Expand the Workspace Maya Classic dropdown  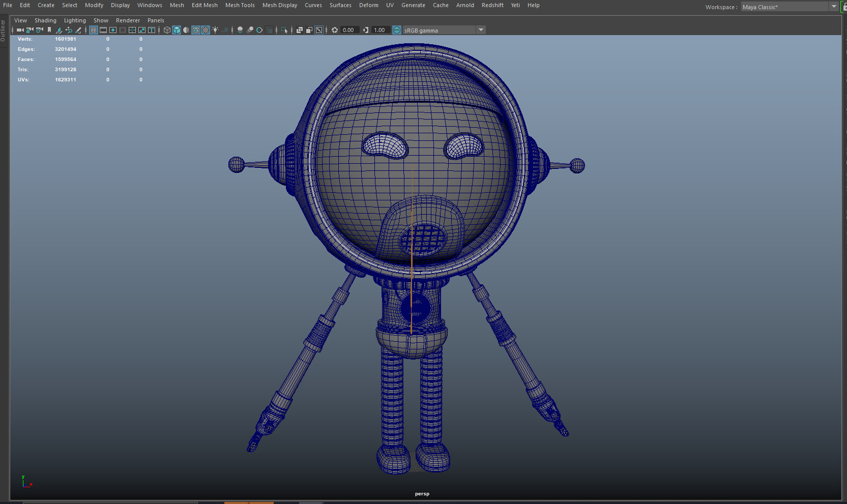coord(834,7)
